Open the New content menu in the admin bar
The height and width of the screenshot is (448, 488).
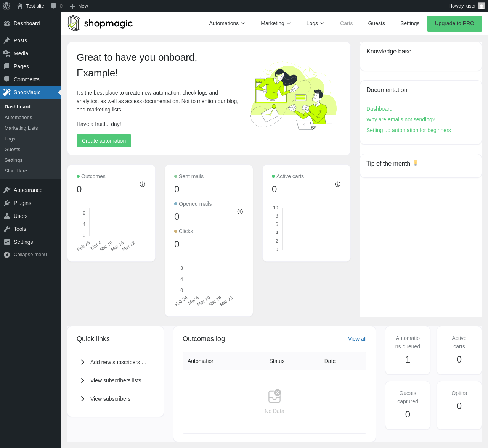(79, 6)
